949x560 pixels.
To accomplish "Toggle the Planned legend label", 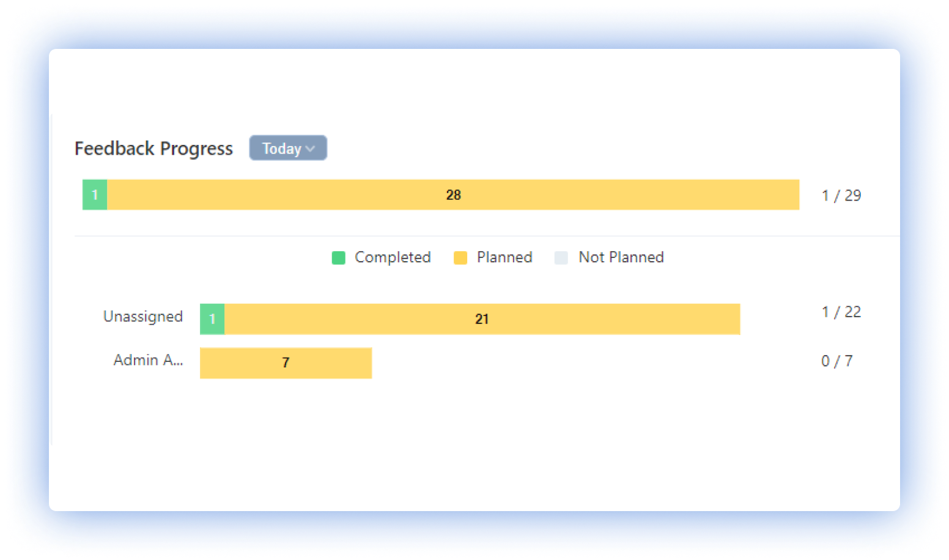I will (504, 257).
